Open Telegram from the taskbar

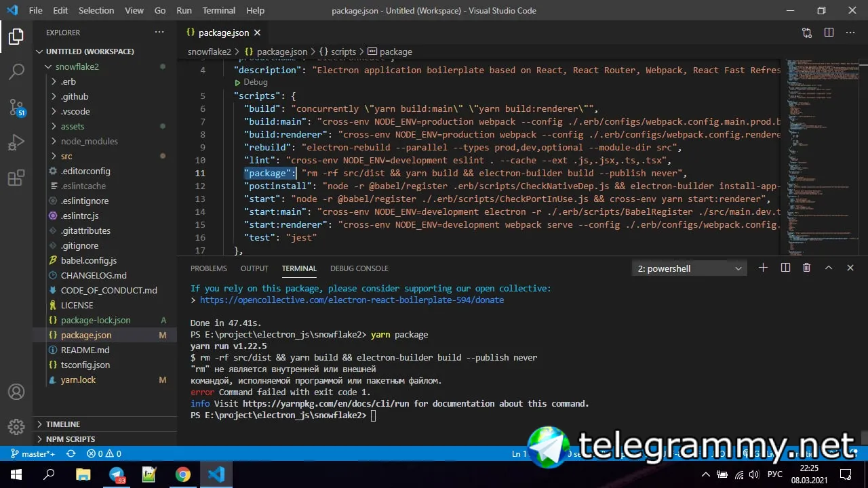coord(117,474)
